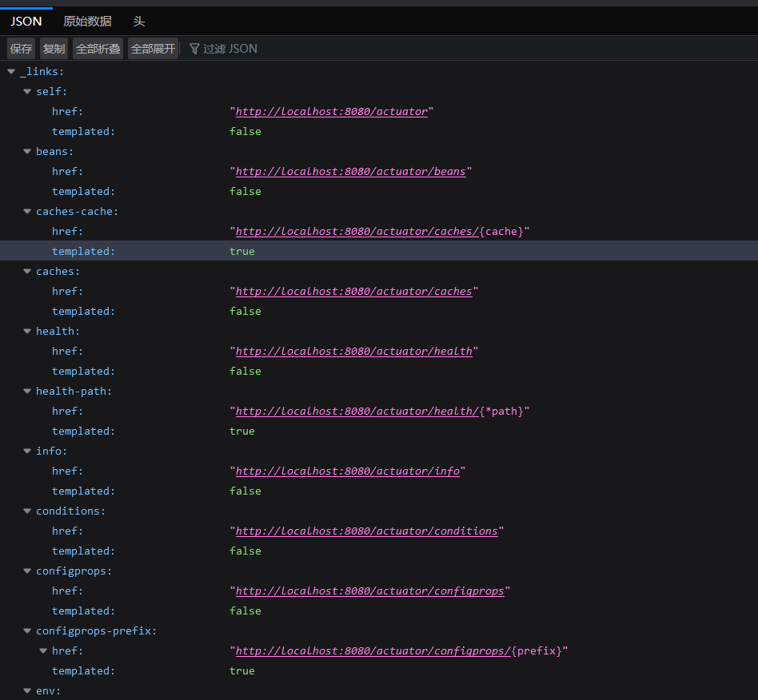Screen dimensions: 758x700
Task: Collapse the conditions node
Action: click(27, 511)
